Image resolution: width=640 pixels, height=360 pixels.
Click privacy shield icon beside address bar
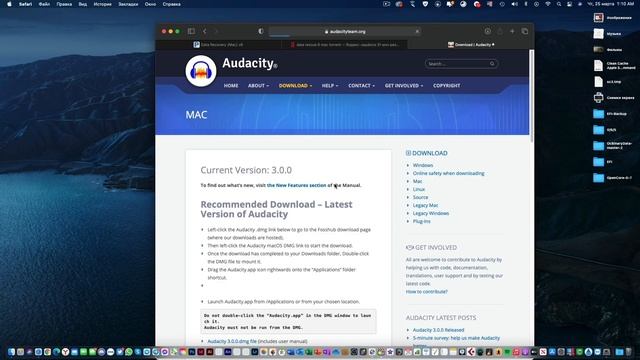click(x=261, y=31)
